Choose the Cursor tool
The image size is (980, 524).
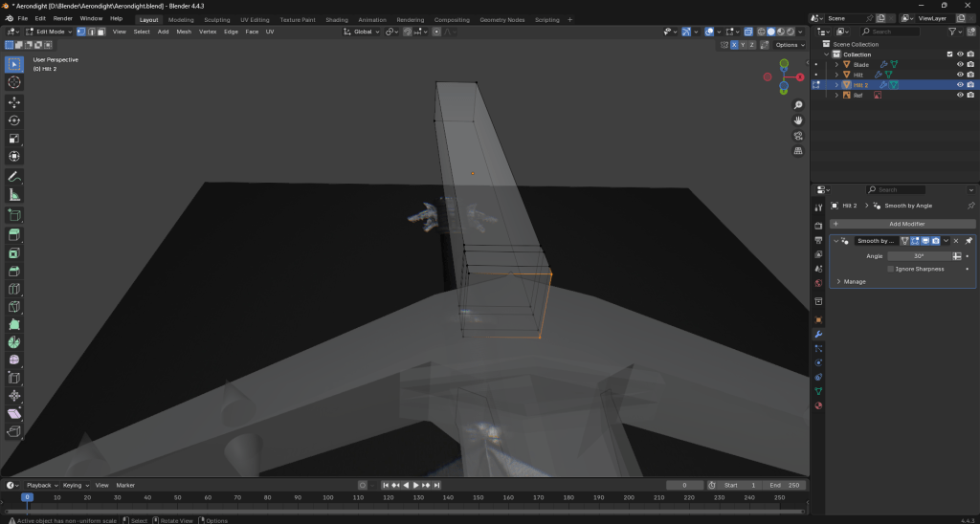(x=14, y=82)
